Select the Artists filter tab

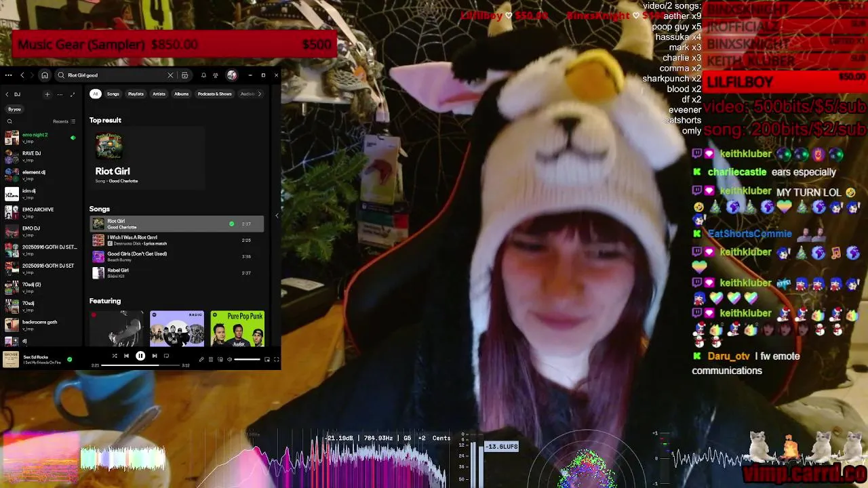(x=159, y=94)
